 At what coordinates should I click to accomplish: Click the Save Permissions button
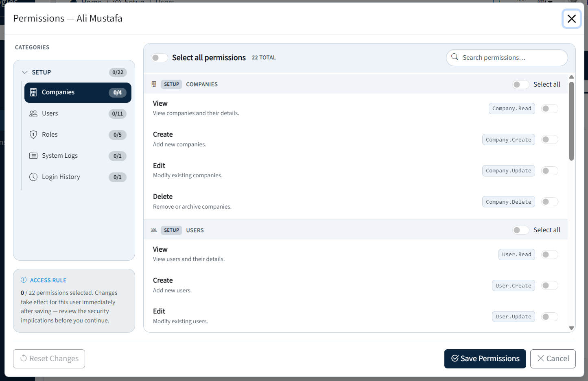click(485, 359)
